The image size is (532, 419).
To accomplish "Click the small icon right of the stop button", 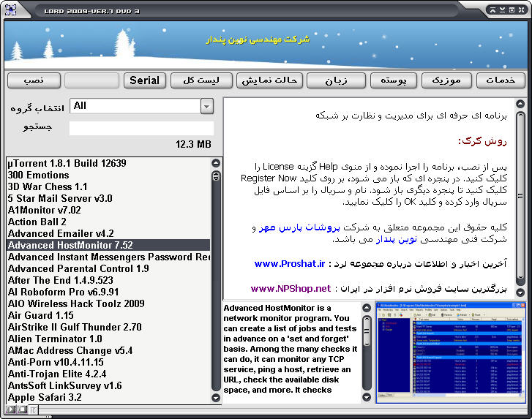I will pyautogui.click(x=33, y=409).
